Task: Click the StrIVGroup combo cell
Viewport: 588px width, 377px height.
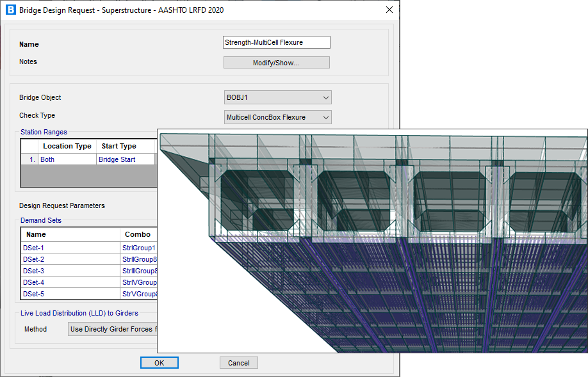Action: pyautogui.click(x=139, y=282)
